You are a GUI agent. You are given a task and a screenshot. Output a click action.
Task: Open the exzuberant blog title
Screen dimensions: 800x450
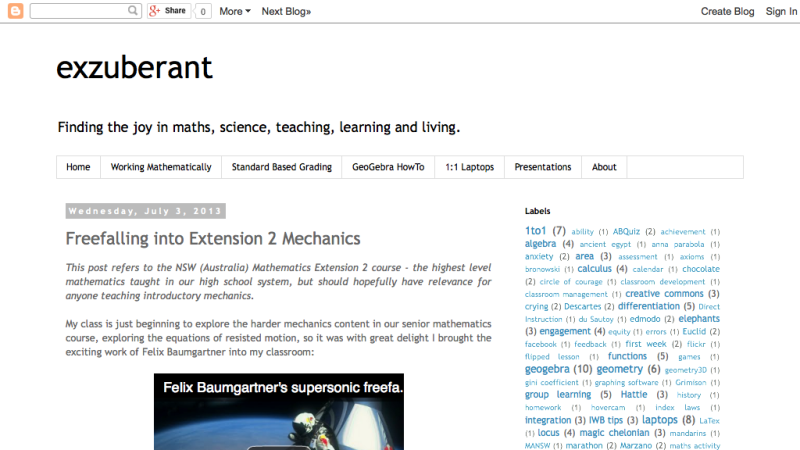click(x=134, y=67)
